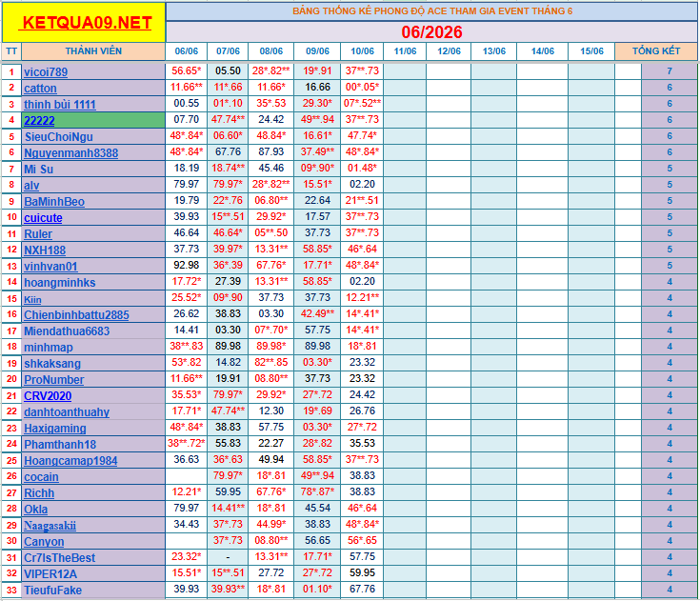The height and width of the screenshot is (601, 700).
Task: Select total score 7 for vicoi789
Action: (x=670, y=71)
